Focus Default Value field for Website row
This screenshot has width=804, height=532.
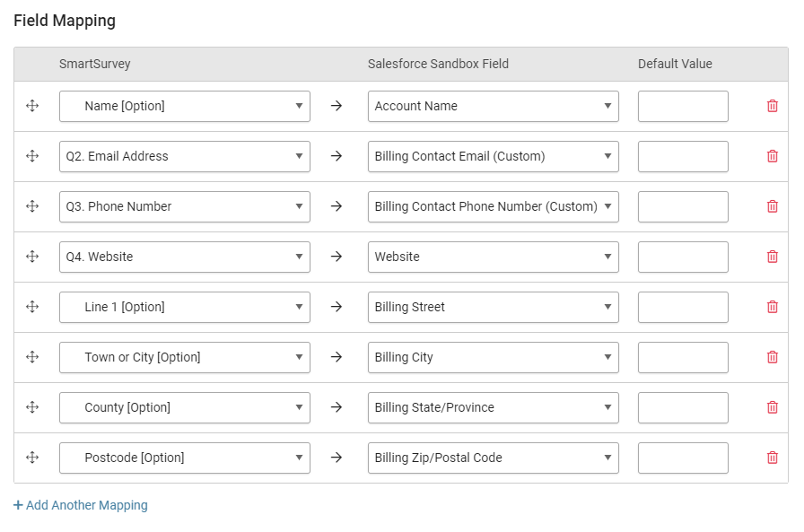pos(683,257)
